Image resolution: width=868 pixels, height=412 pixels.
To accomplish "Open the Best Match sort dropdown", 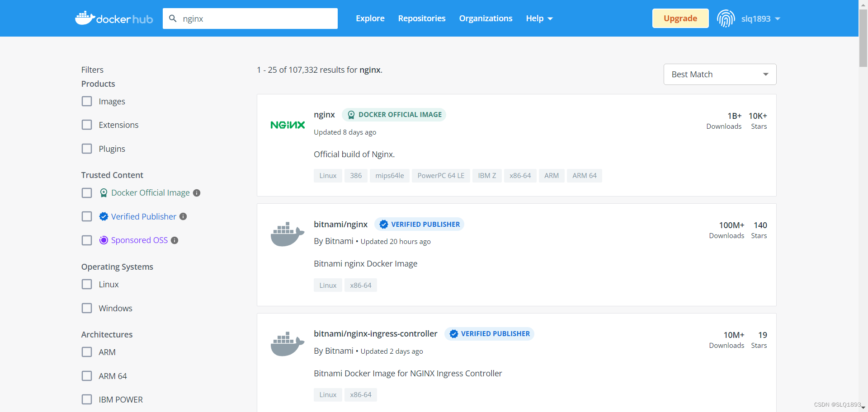I will click(720, 74).
